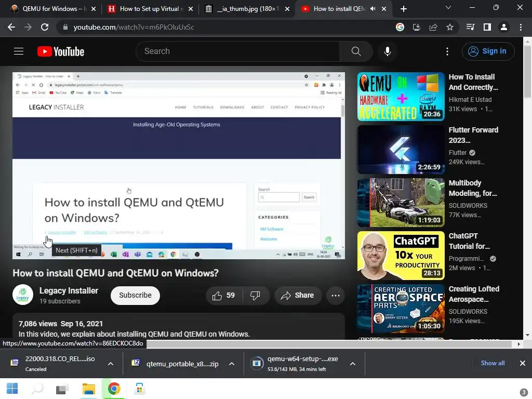The height and width of the screenshot is (399, 532).
Task: Click the address bar URL
Action: (134, 27)
